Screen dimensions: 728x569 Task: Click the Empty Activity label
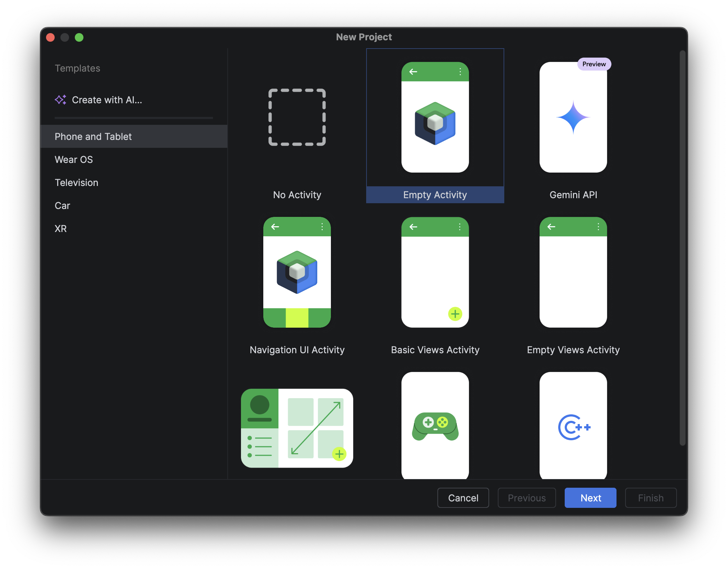pos(435,195)
